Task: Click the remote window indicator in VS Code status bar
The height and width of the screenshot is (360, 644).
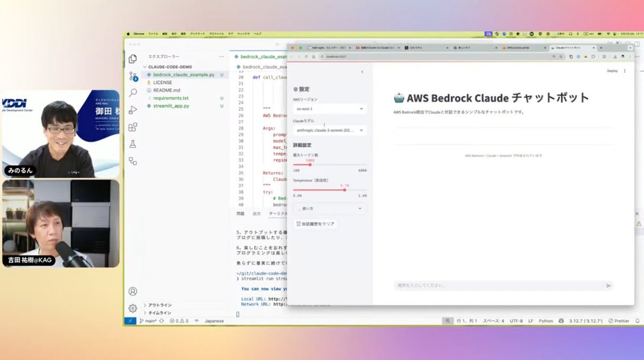Action: point(130,321)
